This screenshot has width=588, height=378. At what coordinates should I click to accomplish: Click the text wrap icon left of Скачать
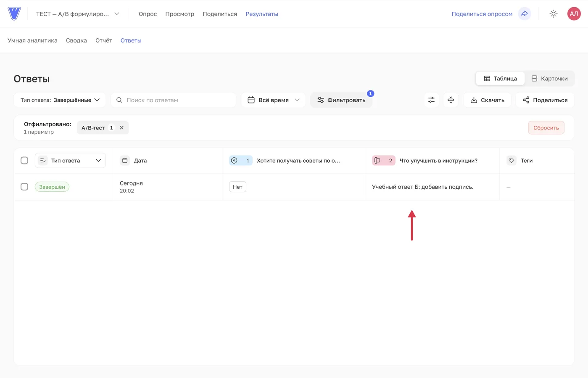[451, 100]
